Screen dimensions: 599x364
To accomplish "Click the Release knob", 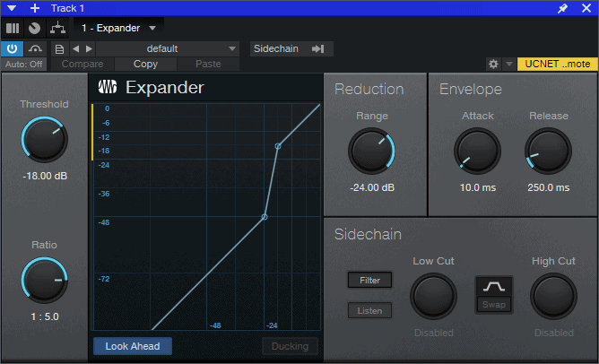I will [x=548, y=151].
